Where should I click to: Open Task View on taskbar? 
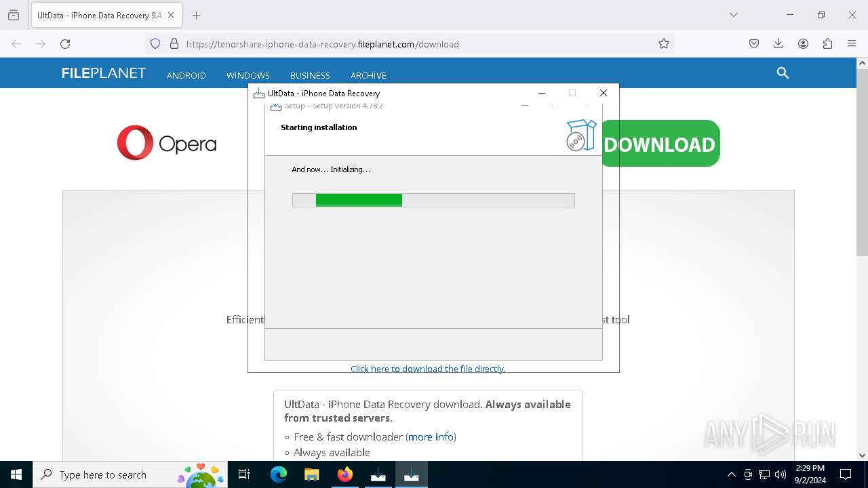(x=244, y=474)
